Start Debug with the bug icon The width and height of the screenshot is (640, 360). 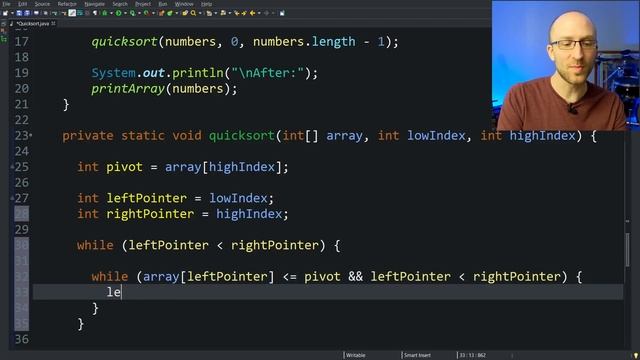104,13
